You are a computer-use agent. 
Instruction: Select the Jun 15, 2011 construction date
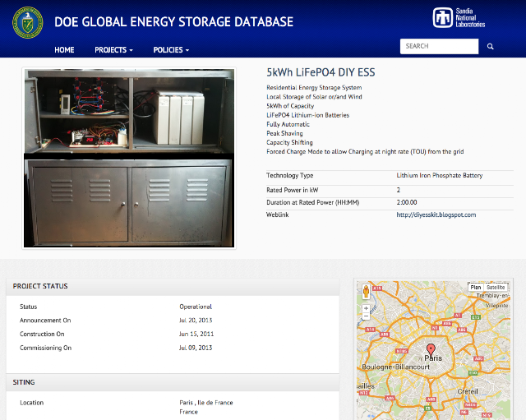click(x=196, y=335)
